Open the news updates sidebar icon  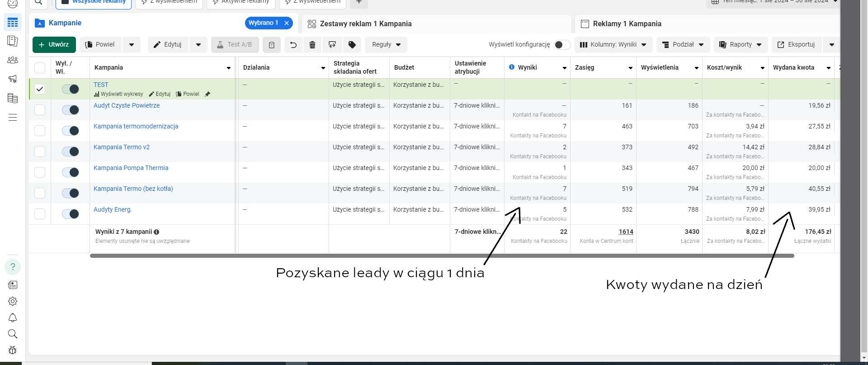(13, 285)
